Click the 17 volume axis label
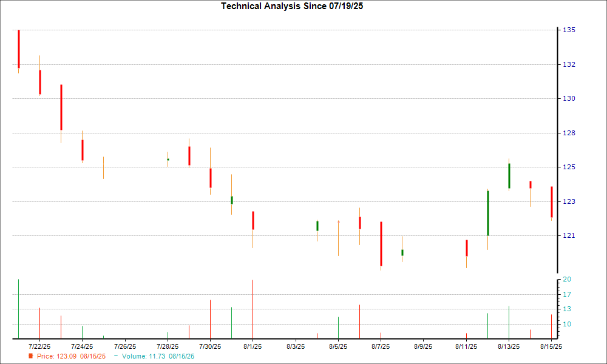The width and height of the screenshot is (607, 364). (x=567, y=294)
